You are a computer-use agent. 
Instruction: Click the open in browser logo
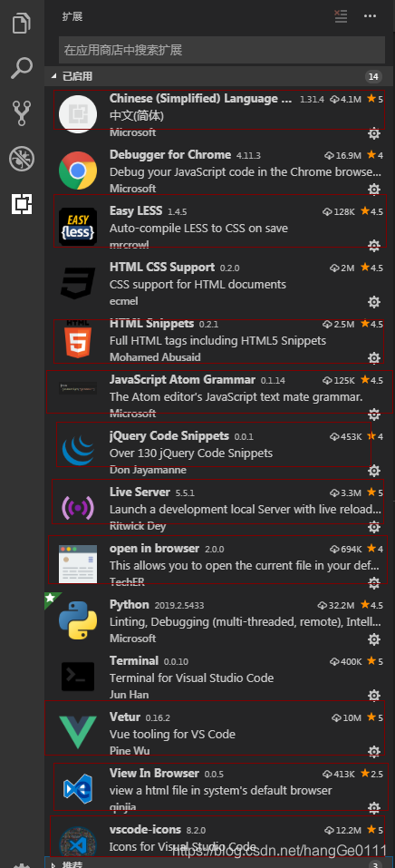pyautogui.click(x=78, y=564)
